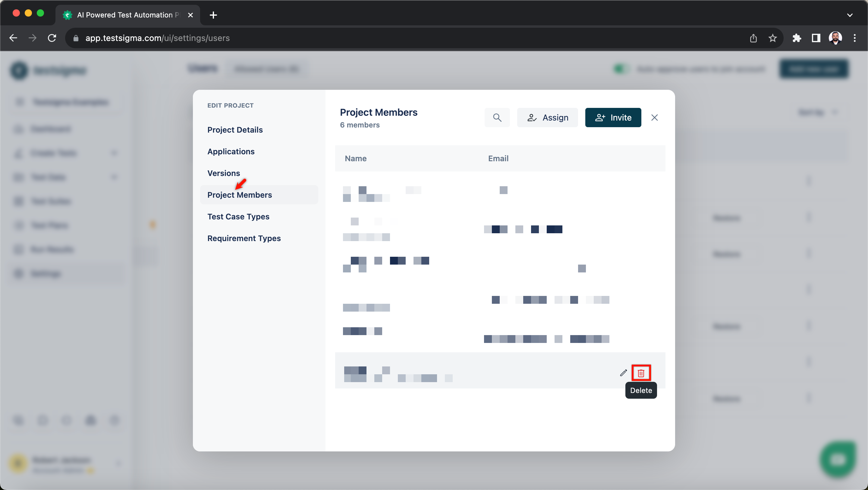The image size is (868, 490).
Task: Click the Name column header to sort
Action: point(356,159)
